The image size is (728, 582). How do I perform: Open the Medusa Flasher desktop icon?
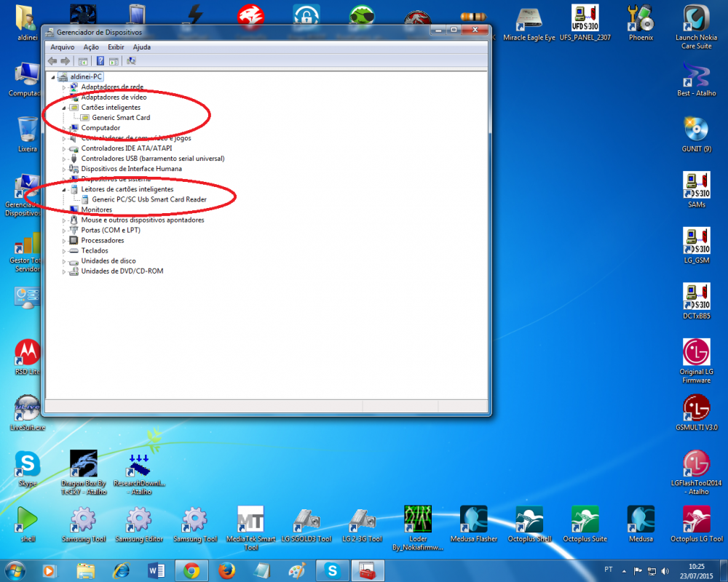click(472, 519)
